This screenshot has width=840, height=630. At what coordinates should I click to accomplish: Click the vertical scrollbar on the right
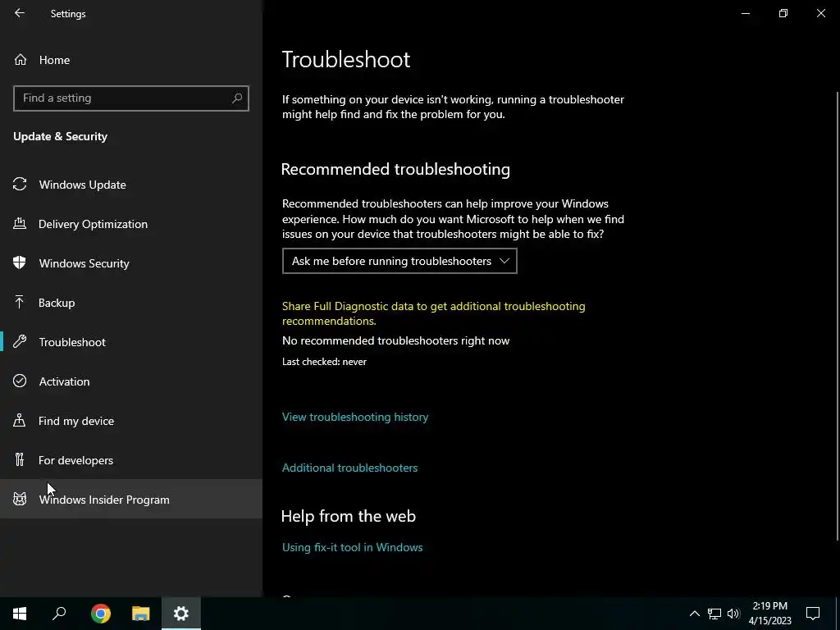point(838,316)
